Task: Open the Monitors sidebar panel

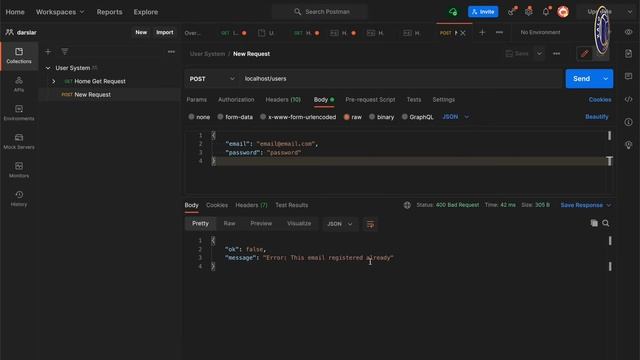Action: click(x=19, y=170)
